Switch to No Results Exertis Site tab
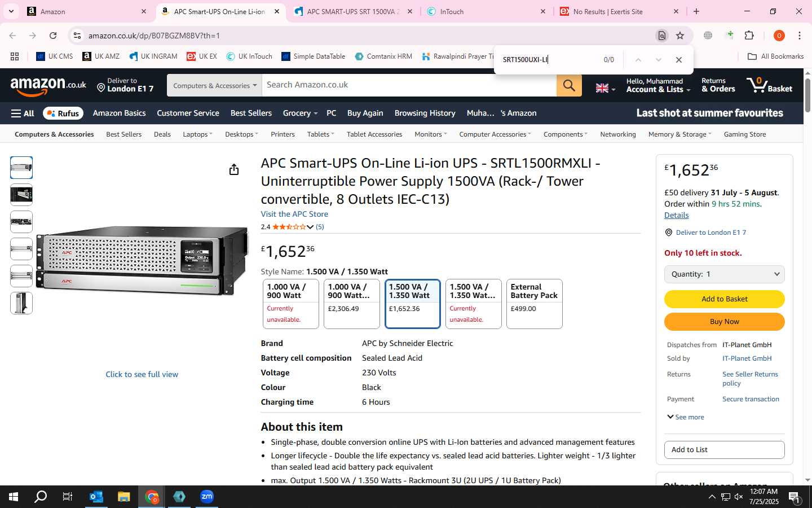Screen dimensions: 812x508 tap(619, 11)
